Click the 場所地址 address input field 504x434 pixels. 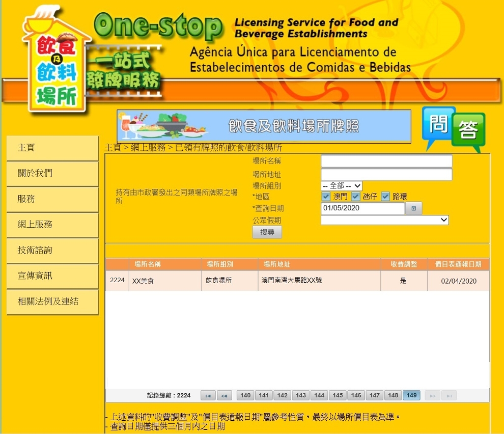[386, 175]
